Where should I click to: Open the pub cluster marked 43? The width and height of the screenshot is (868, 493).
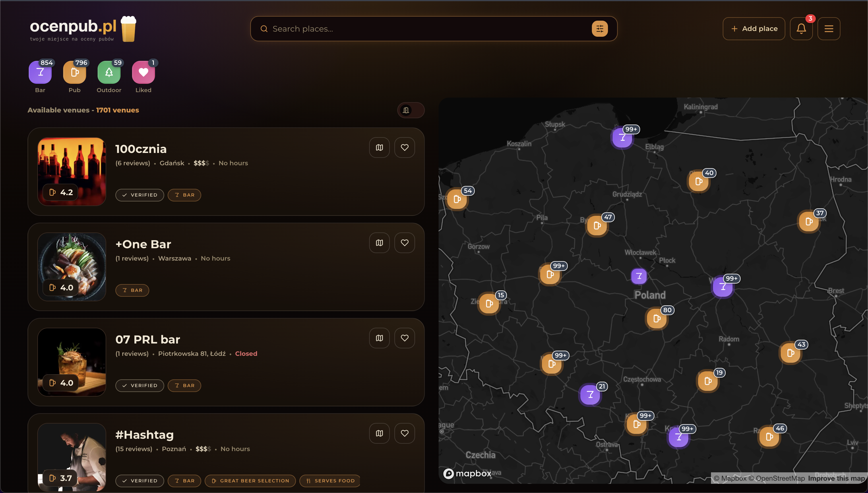790,353
